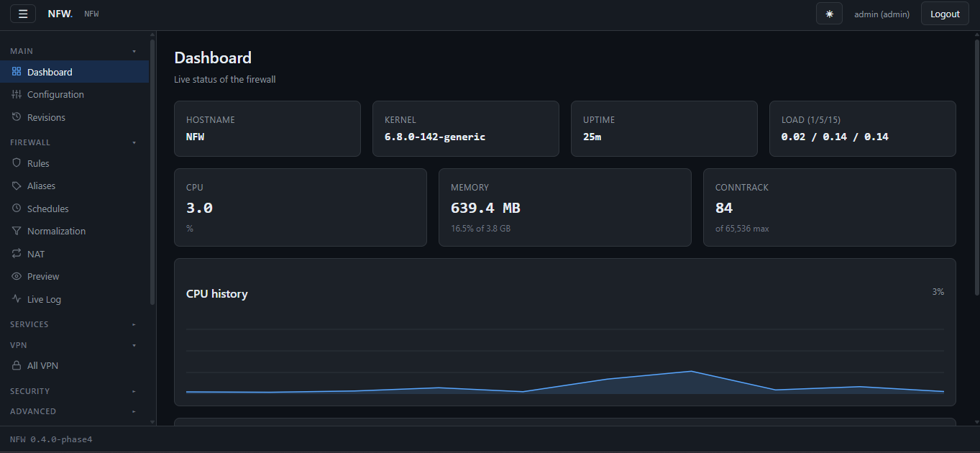Open the Preview page
This screenshot has width=980, height=453.
pos(75,276)
